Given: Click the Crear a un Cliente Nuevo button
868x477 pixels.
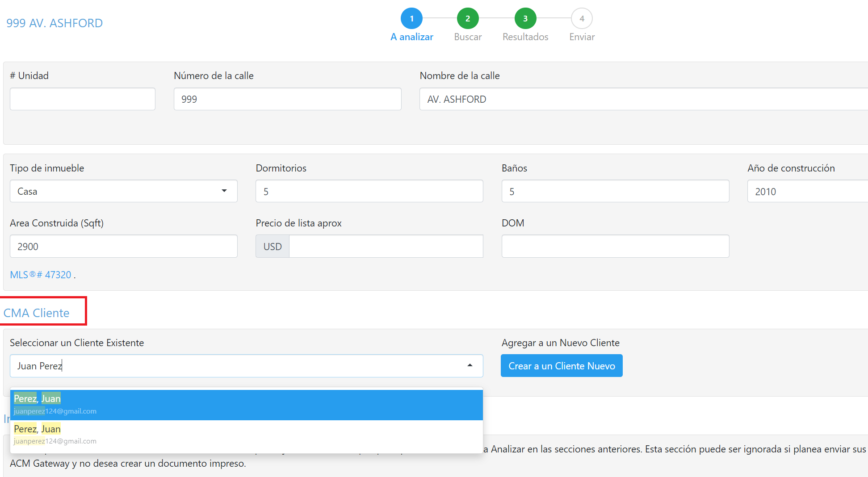Looking at the screenshot, I should coord(562,365).
